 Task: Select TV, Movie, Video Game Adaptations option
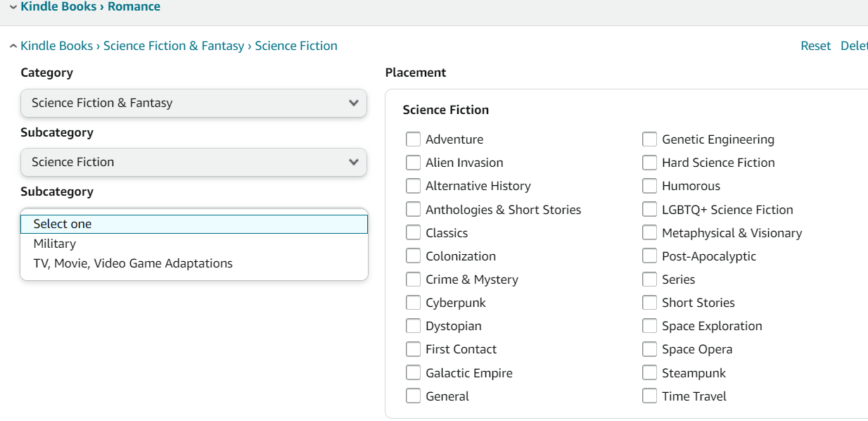point(133,263)
